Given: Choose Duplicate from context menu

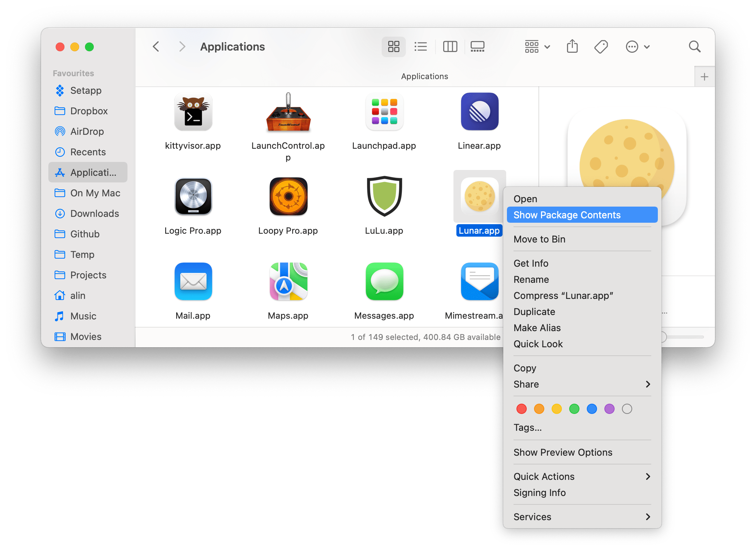Looking at the screenshot, I should click(x=582, y=312).
